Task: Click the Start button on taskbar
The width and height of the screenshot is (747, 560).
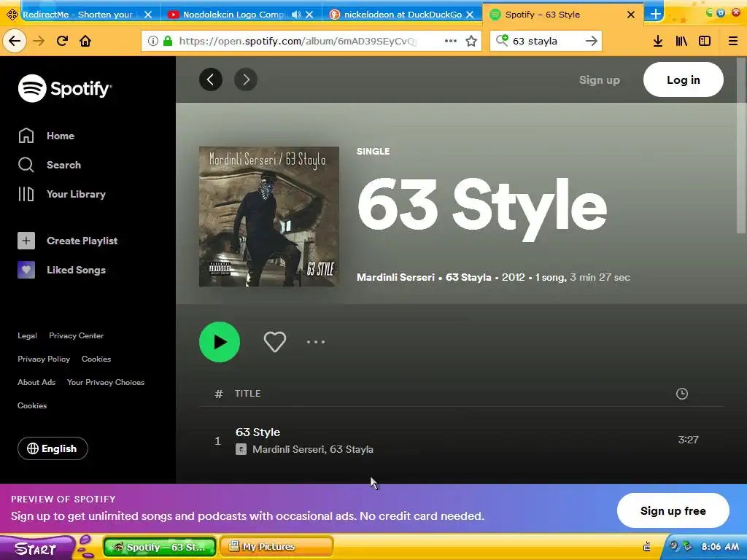Action: point(36,548)
